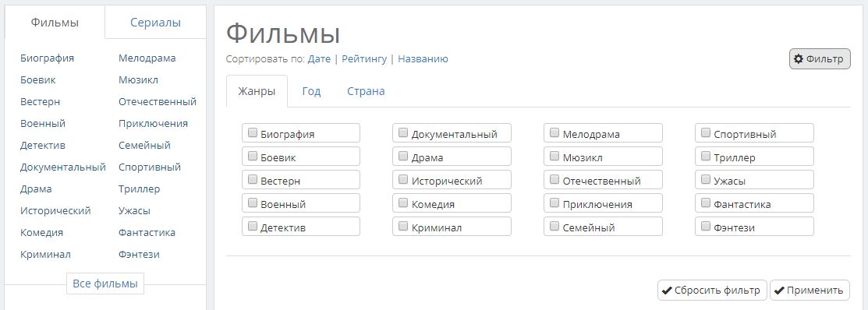
Task: Switch to the Год filter tab
Action: (311, 91)
